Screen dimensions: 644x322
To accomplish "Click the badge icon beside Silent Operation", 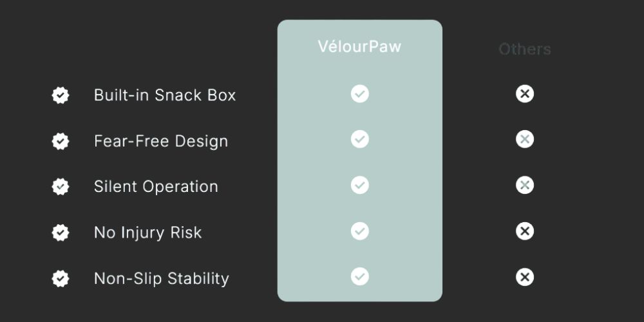I will (x=61, y=187).
